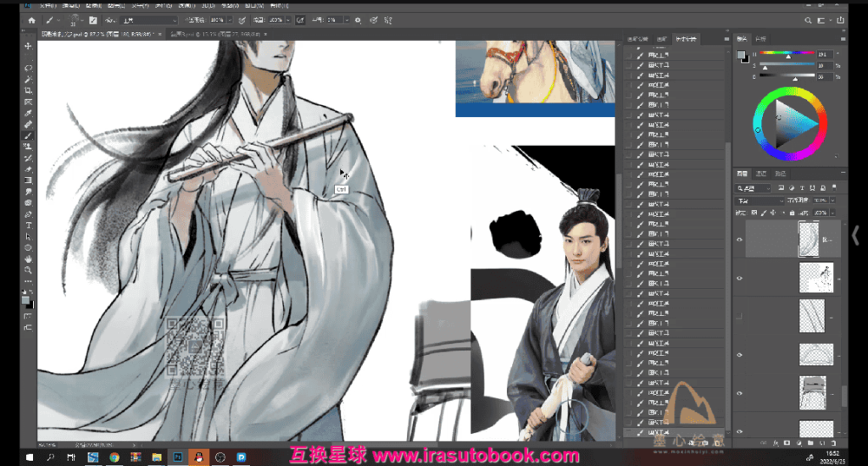
Task: Select the Move tool
Action: point(28,47)
